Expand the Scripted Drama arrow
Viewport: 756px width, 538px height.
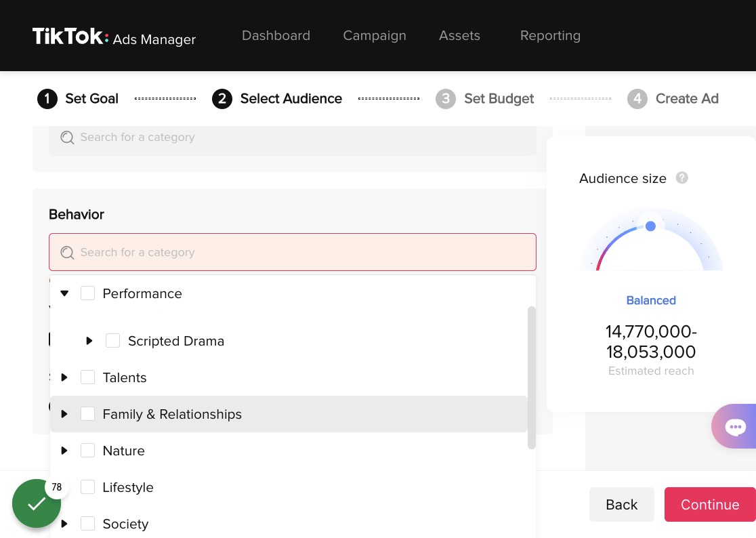pyautogui.click(x=89, y=340)
